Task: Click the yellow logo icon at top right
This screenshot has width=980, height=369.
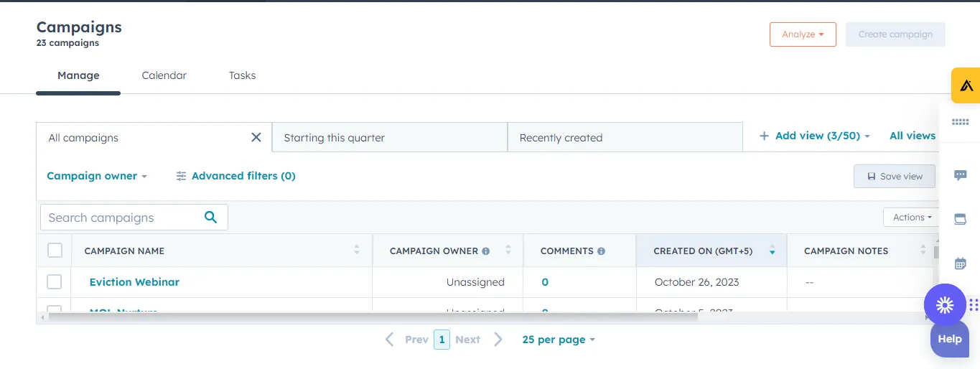Action: coord(966,85)
